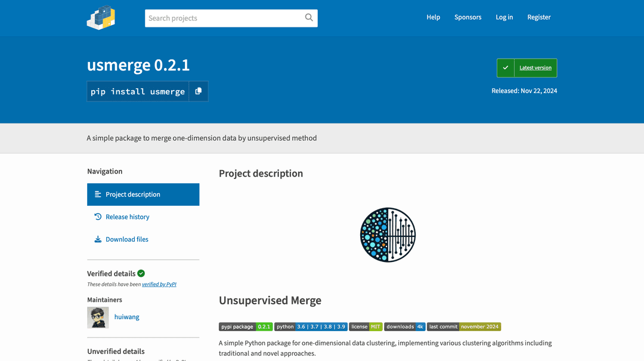Screen dimensions: 644x361
Task: Click the license MIT badge
Action: coord(366,327)
